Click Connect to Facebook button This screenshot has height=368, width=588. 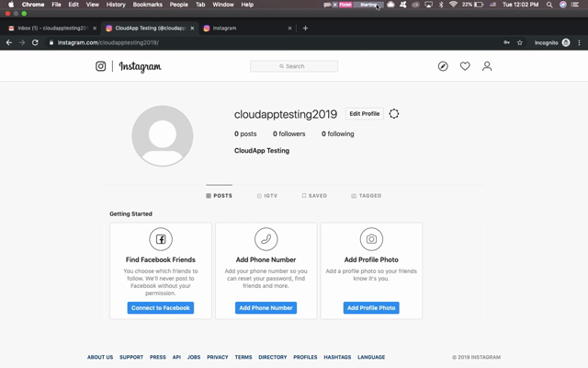[x=161, y=308]
